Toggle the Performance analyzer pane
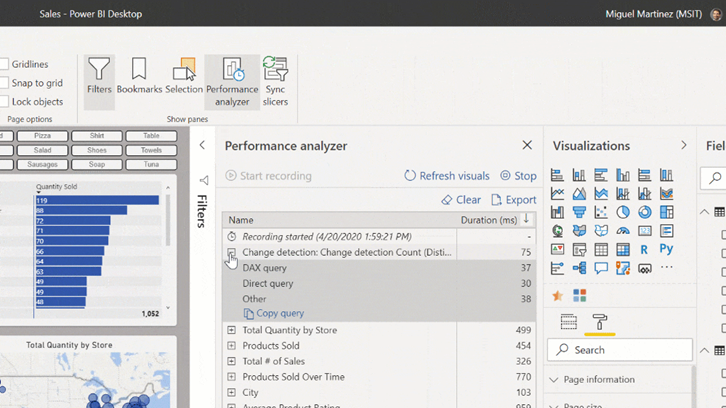 point(232,82)
